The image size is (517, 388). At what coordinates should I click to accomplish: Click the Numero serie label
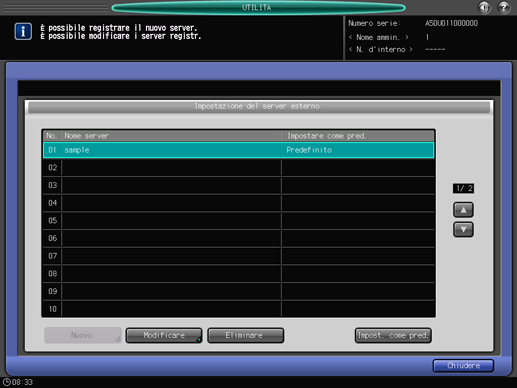pyautogui.click(x=374, y=23)
